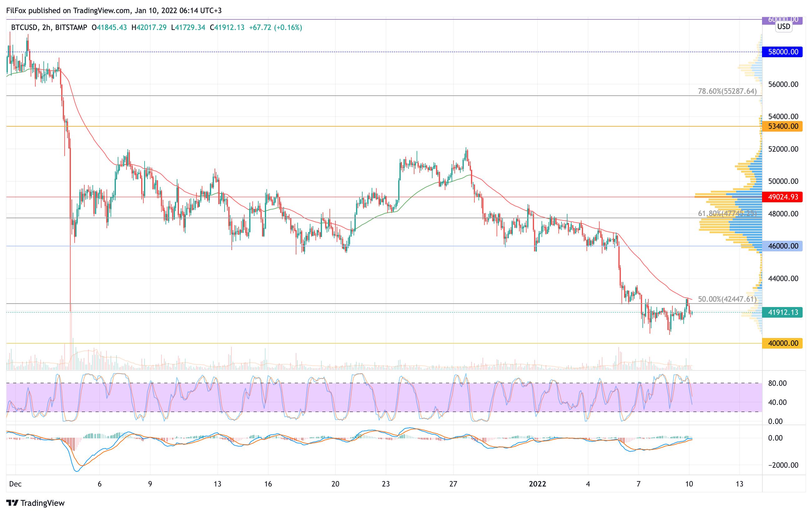Click the 61.80% Fibonacci retracement label
The height and width of the screenshot is (514, 812).
coord(727,213)
